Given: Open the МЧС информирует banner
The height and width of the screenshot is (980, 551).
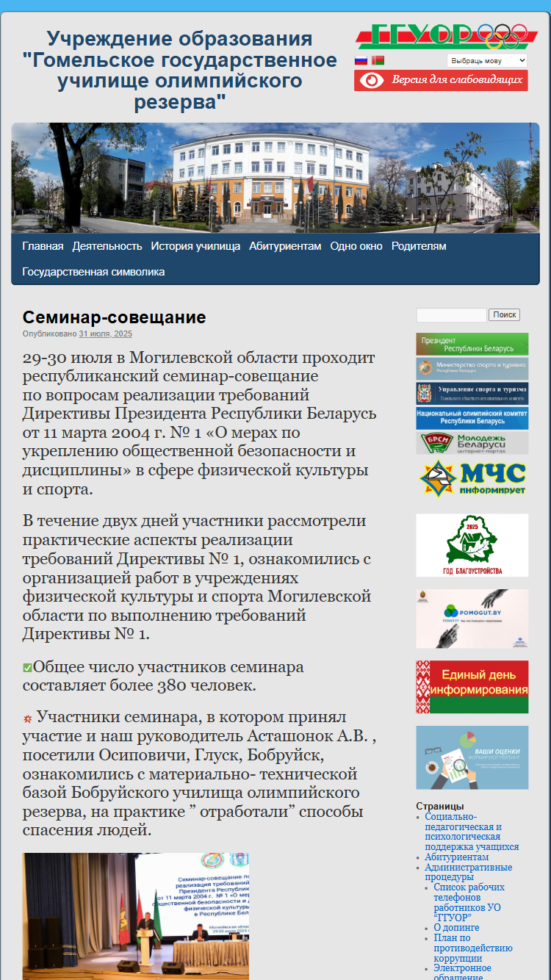Looking at the screenshot, I should pos(472,478).
